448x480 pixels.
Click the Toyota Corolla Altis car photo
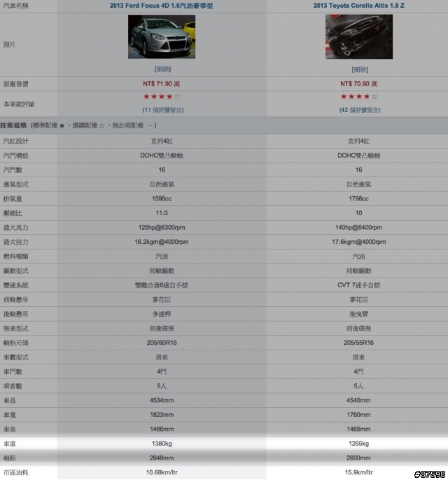[359, 36]
